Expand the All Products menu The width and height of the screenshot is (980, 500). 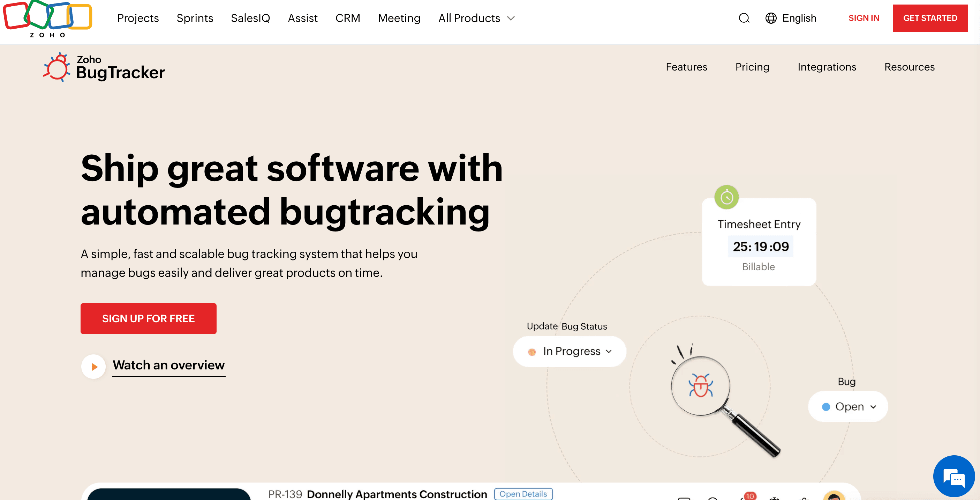point(476,18)
